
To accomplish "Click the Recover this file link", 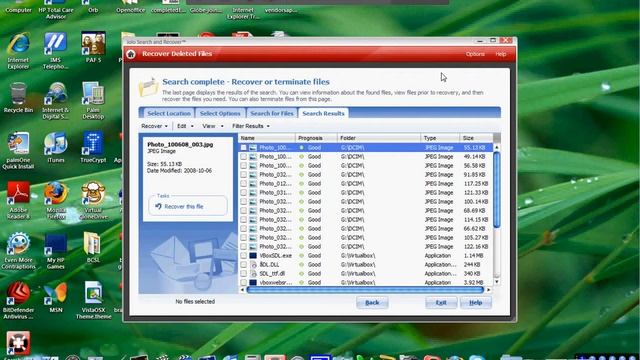I will pos(184,207).
